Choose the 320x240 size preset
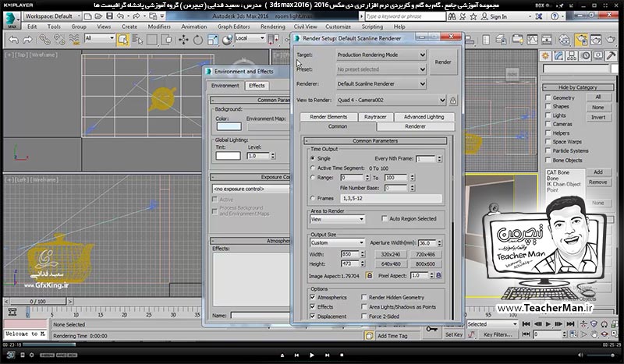624x364 pixels. click(x=391, y=254)
